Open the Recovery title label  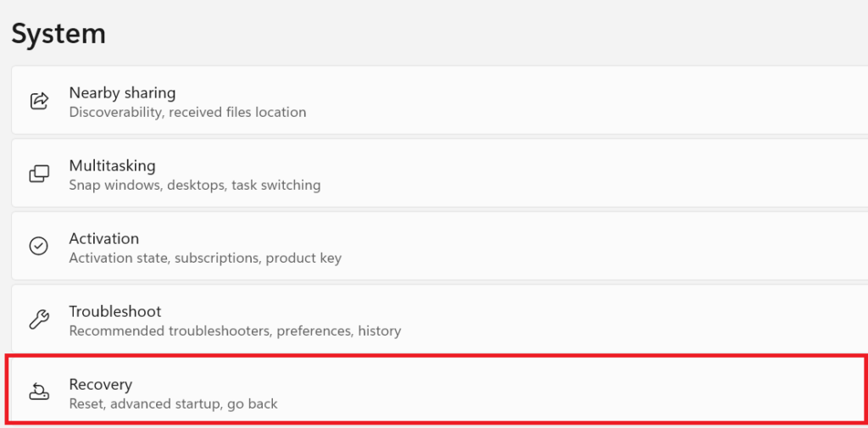(x=101, y=384)
